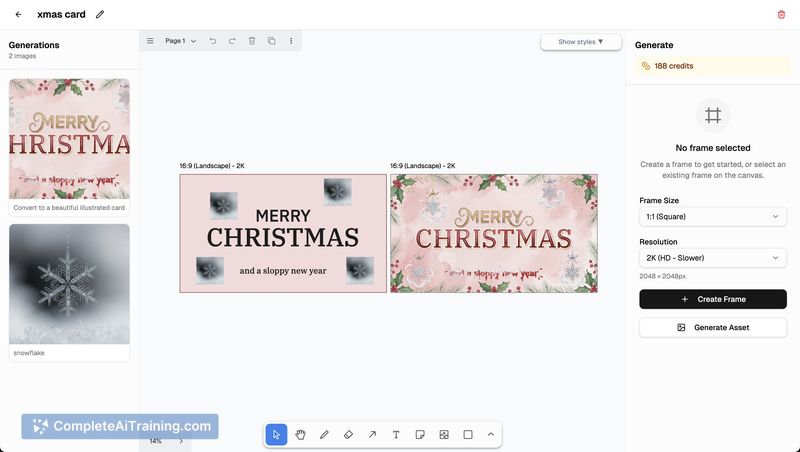The width and height of the screenshot is (800, 452).
Task: Select the sticky note tool
Action: 420,435
